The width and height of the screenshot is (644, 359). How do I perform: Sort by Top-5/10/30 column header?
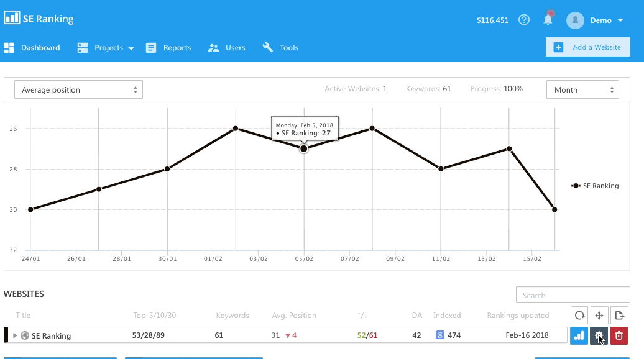pyautogui.click(x=154, y=315)
